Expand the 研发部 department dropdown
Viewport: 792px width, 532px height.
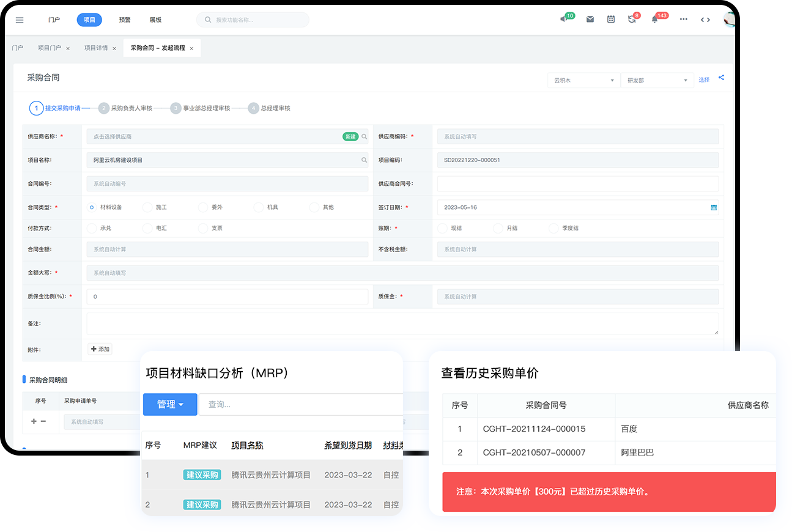click(x=657, y=80)
